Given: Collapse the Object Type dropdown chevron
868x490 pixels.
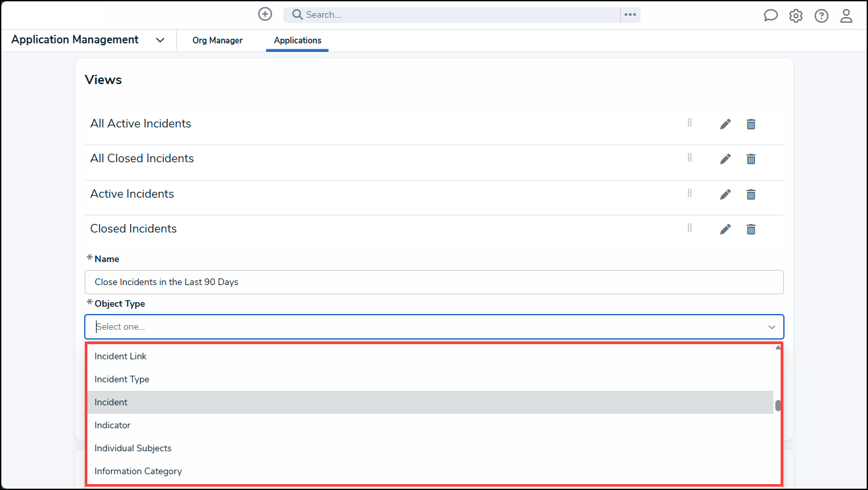Looking at the screenshot, I should (x=771, y=327).
